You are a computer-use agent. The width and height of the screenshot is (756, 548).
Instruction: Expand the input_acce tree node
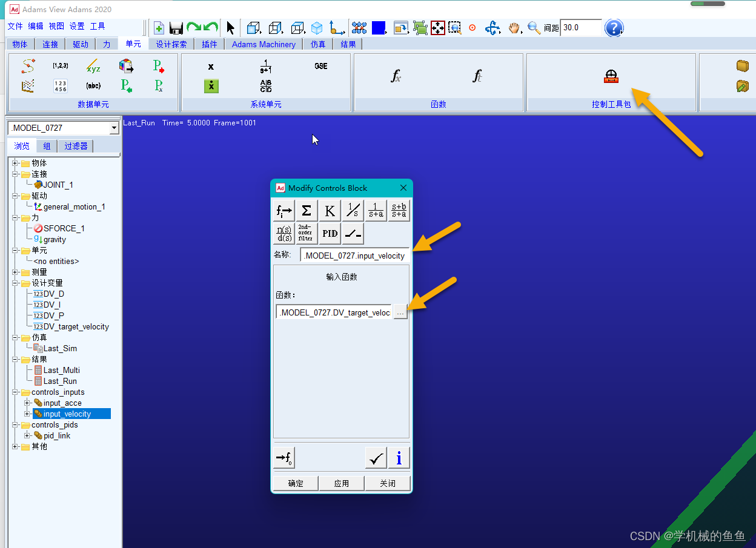click(27, 403)
